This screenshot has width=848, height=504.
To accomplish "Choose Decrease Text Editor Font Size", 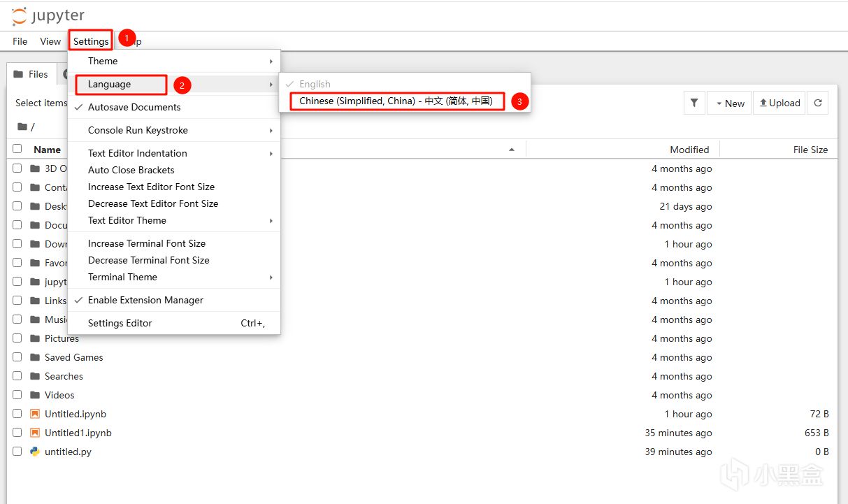I will click(174, 203).
